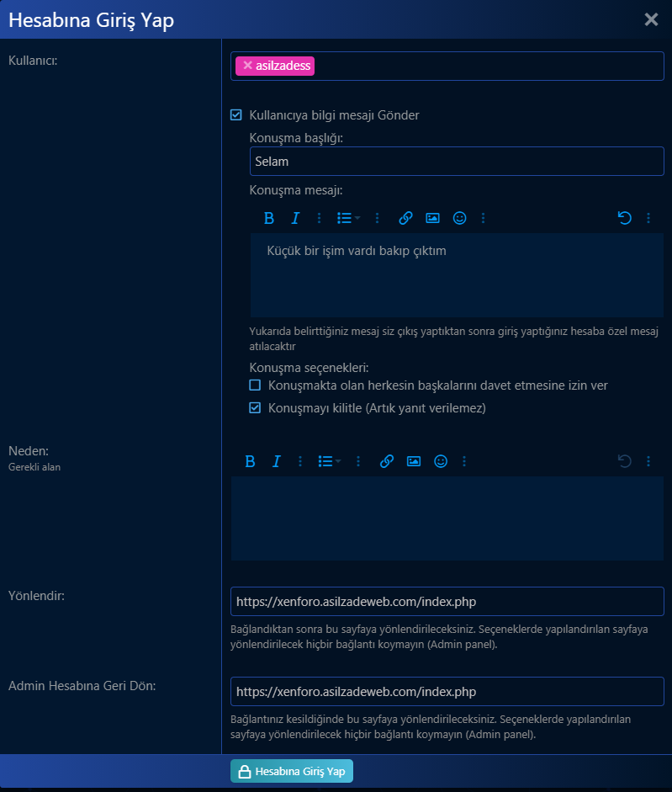The height and width of the screenshot is (792, 672).
Task: Open list dropdown in the conversation message editor
Action: click(x=348, y=218)
